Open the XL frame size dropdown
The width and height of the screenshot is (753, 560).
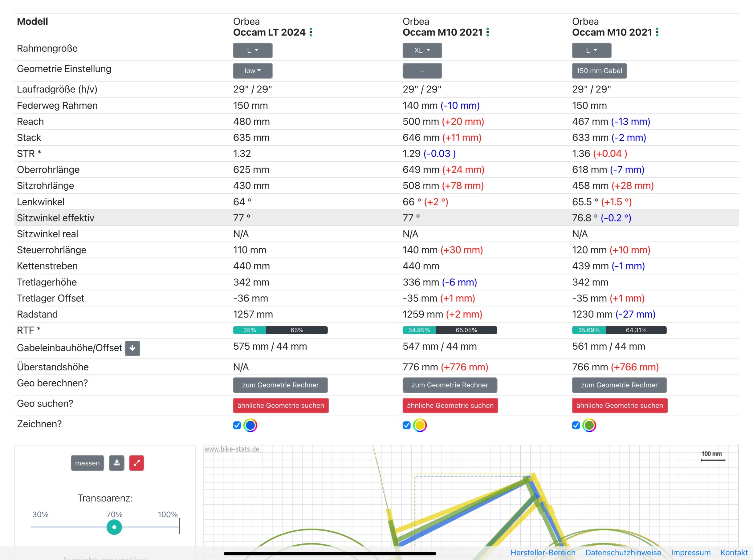click(422, 50)
